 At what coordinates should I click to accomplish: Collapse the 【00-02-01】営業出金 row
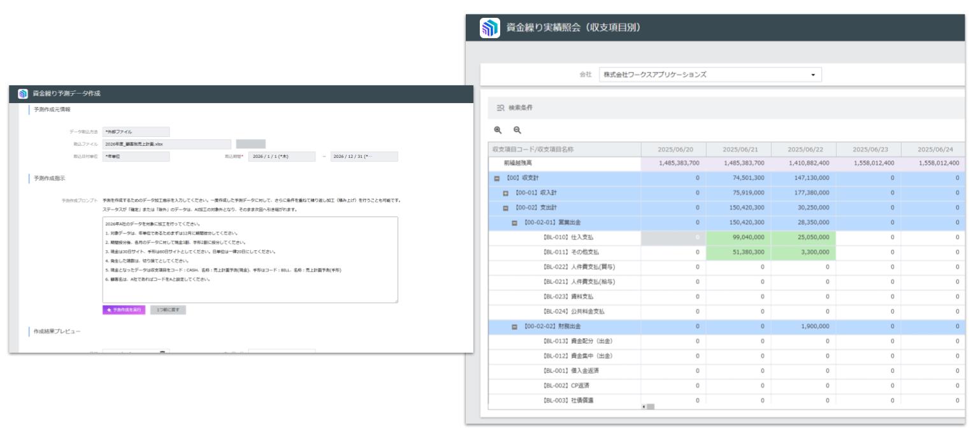[514, 222]
